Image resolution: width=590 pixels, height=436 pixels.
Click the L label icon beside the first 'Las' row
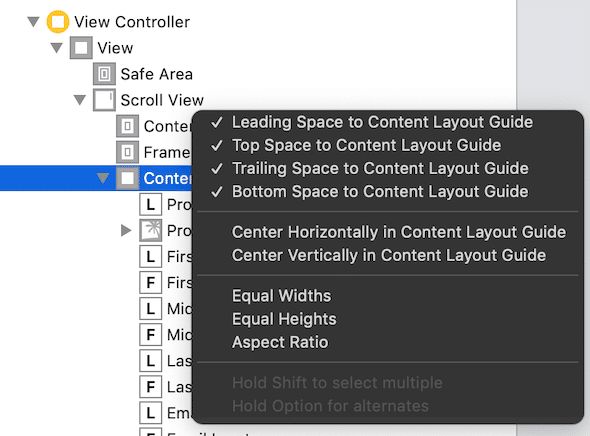[x=151, y=360]
